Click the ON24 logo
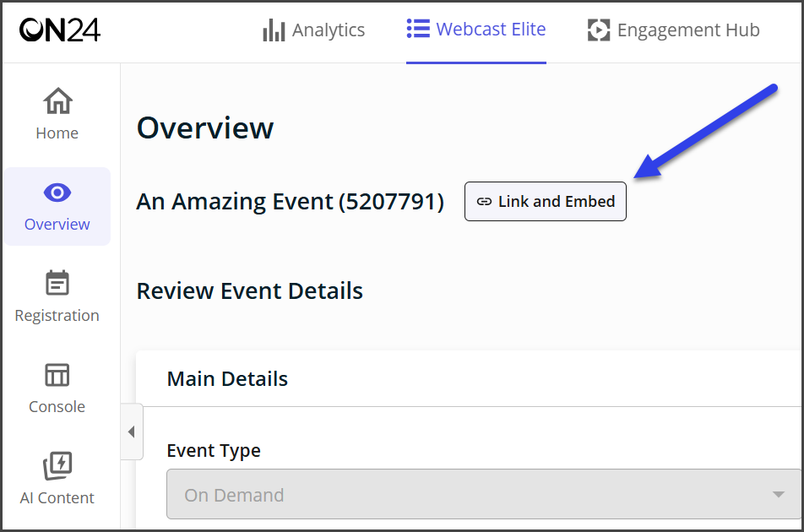Image resolution: width=804 pixels, height=532 pixels. (60, 30)
